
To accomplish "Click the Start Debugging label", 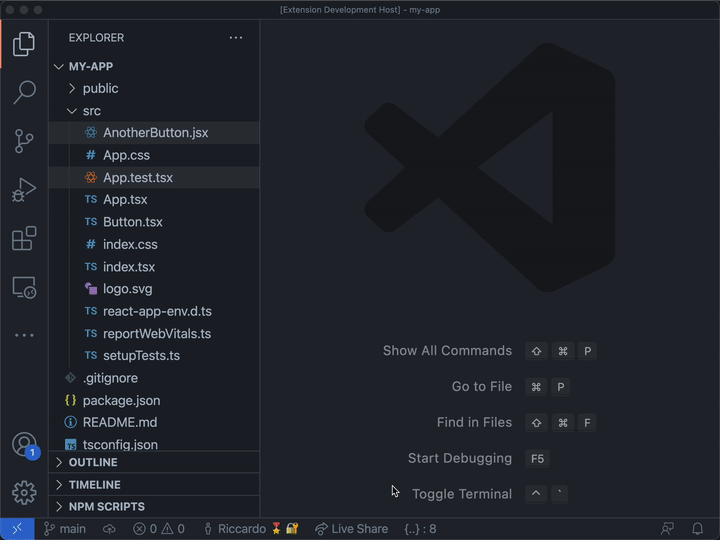I will pyautogui.click(x=460, y=458).
